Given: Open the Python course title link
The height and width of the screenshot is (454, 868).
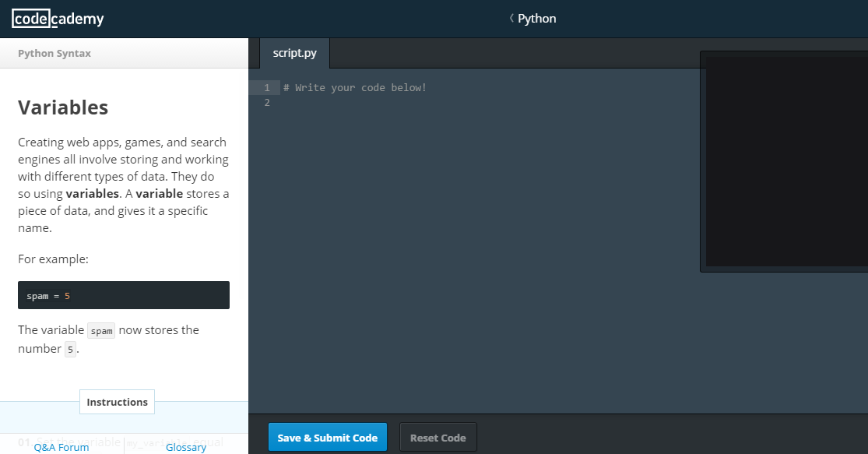Looking at the screenshot, I should (x=537, y=19).
